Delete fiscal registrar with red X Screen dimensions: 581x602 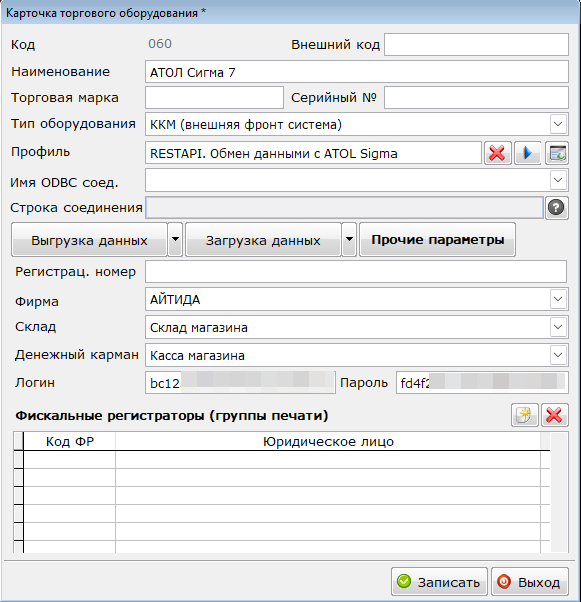click(x=555, y=415)
